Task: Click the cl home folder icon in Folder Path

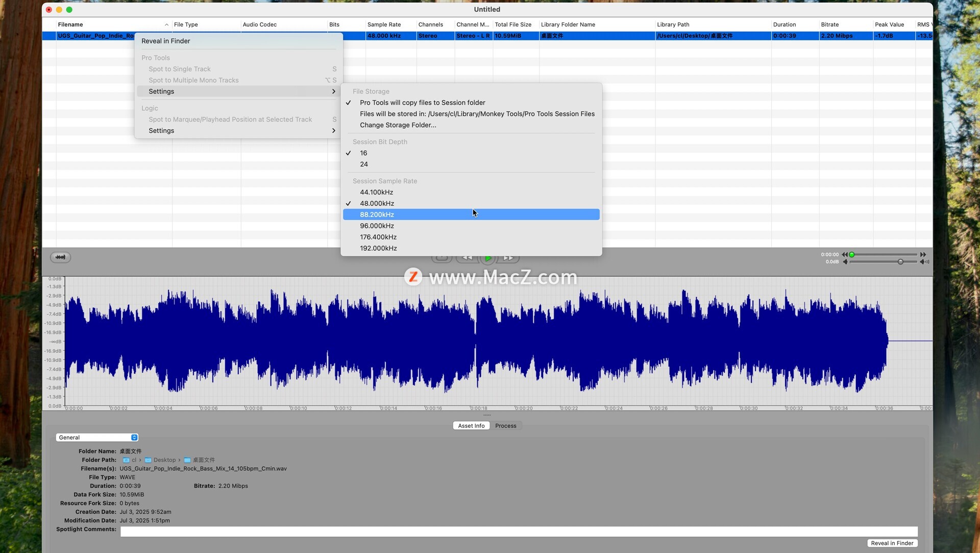Action: (x=126, y=460)
